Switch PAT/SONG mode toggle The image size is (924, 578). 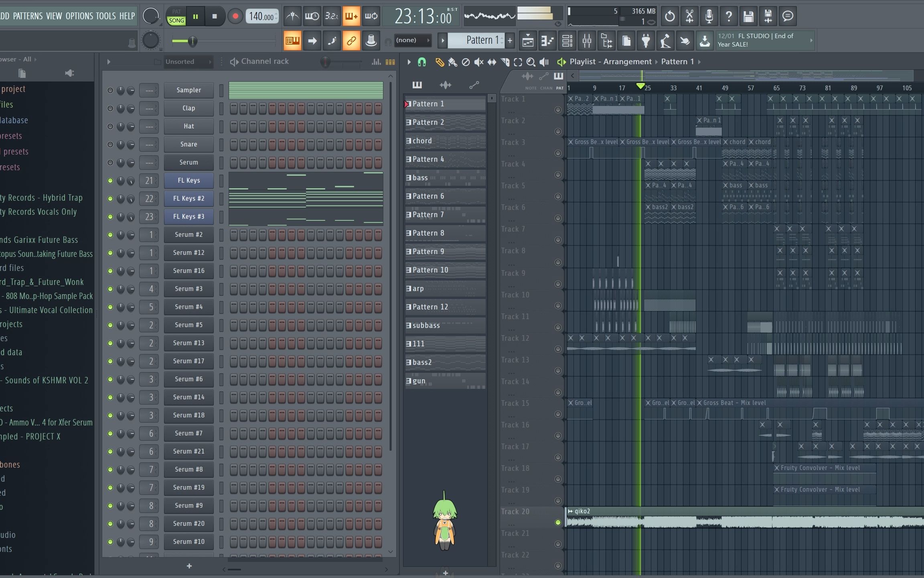(x=176, y=16)
